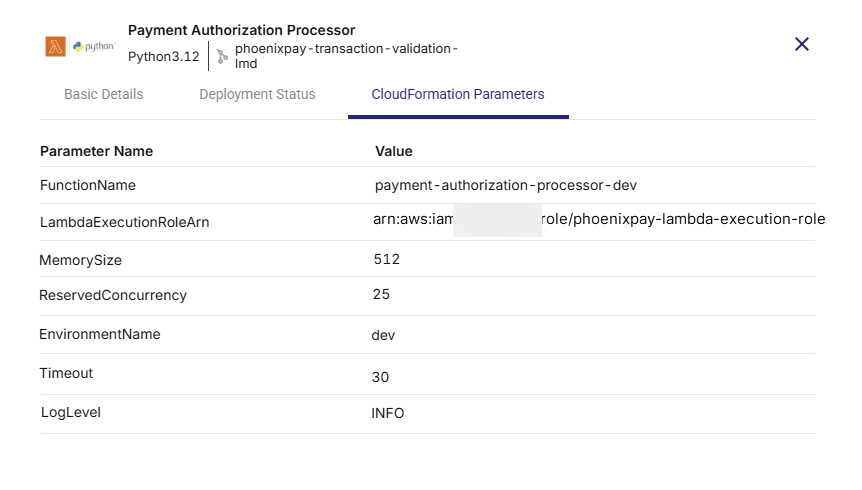Switch to the Basic Details tab
Viewport: 862px width, 490px height.
[x=103, y=94]
